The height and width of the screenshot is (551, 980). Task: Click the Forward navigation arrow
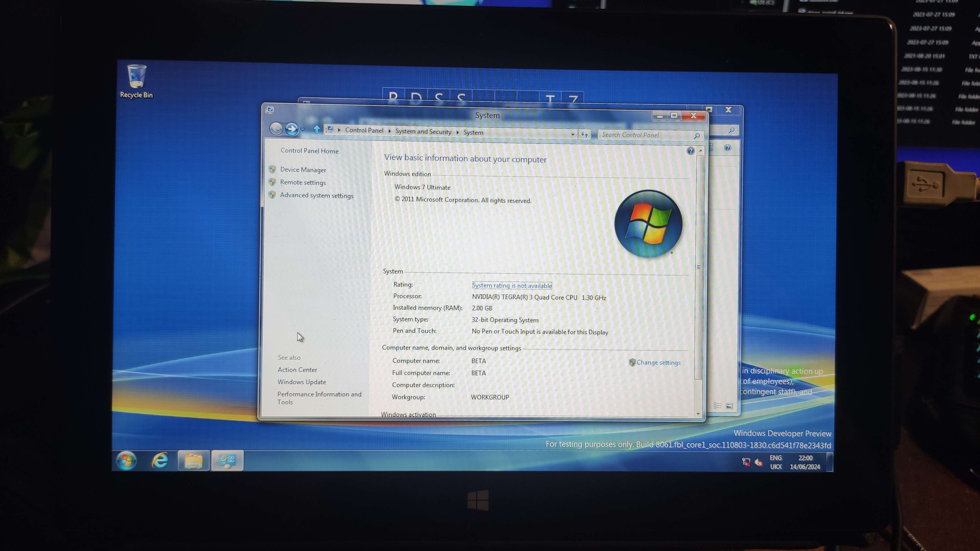click(292, 129)
